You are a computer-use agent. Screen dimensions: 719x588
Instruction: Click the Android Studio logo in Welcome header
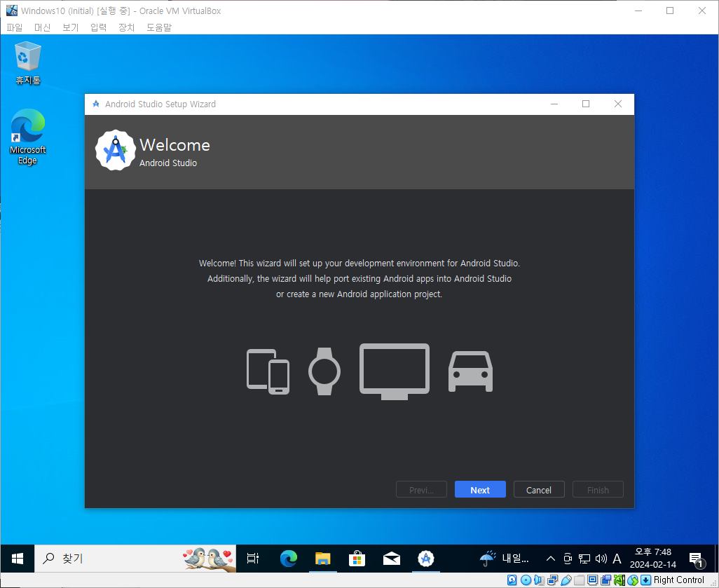pyautogui.click(x=115, y=150)
